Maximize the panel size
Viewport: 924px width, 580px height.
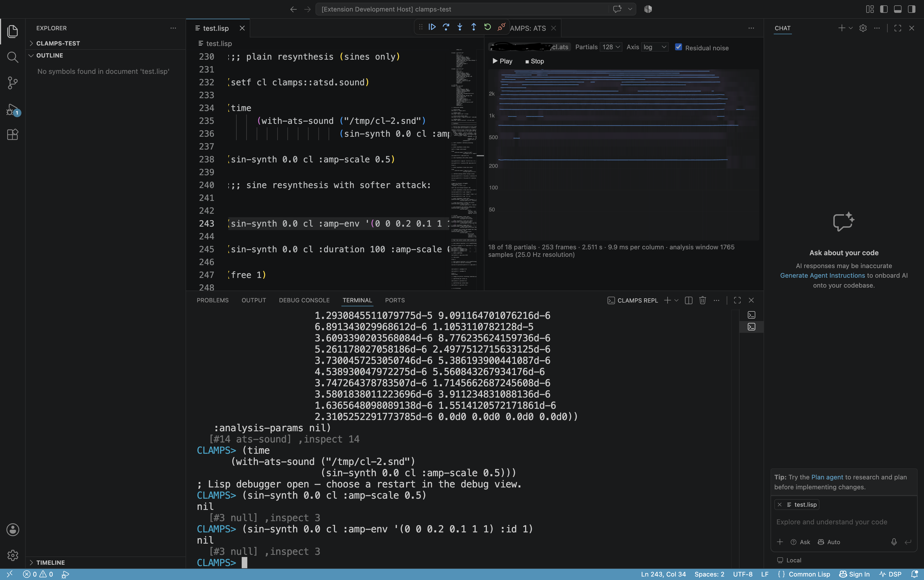tap(737, 300)
